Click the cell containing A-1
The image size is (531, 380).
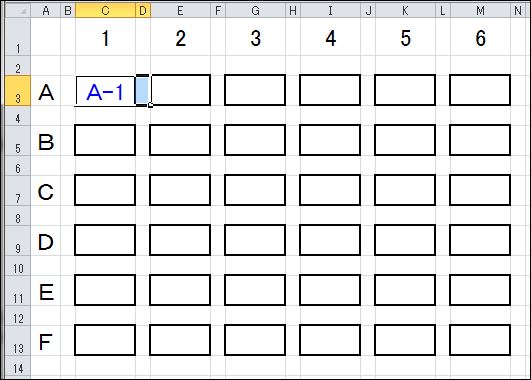(x=105, y=91)
